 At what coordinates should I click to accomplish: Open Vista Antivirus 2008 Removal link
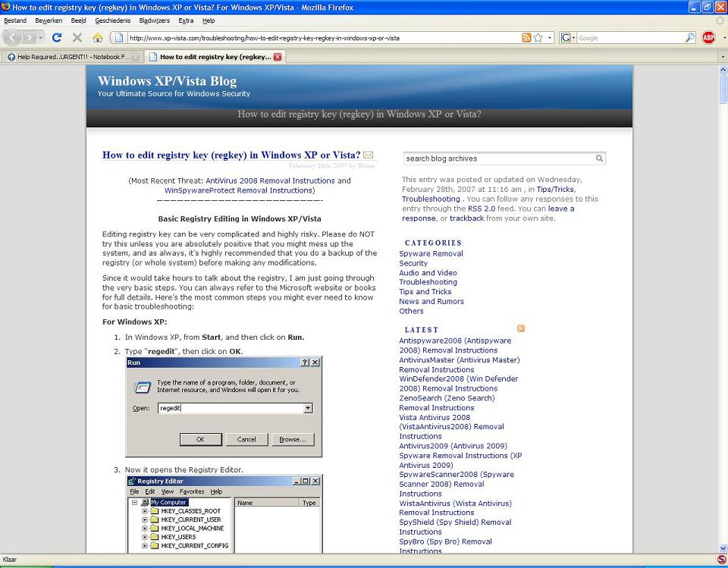452,427
